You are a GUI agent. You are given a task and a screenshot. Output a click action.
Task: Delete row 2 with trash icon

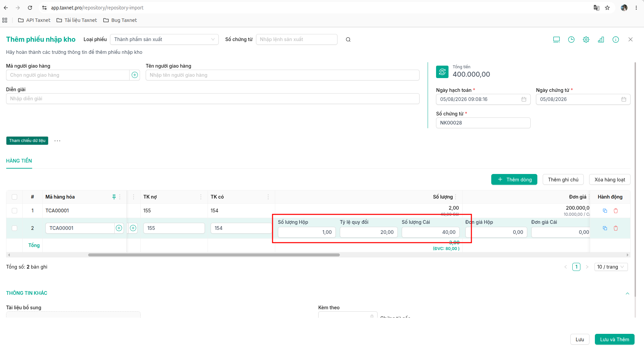click(616, 228)
